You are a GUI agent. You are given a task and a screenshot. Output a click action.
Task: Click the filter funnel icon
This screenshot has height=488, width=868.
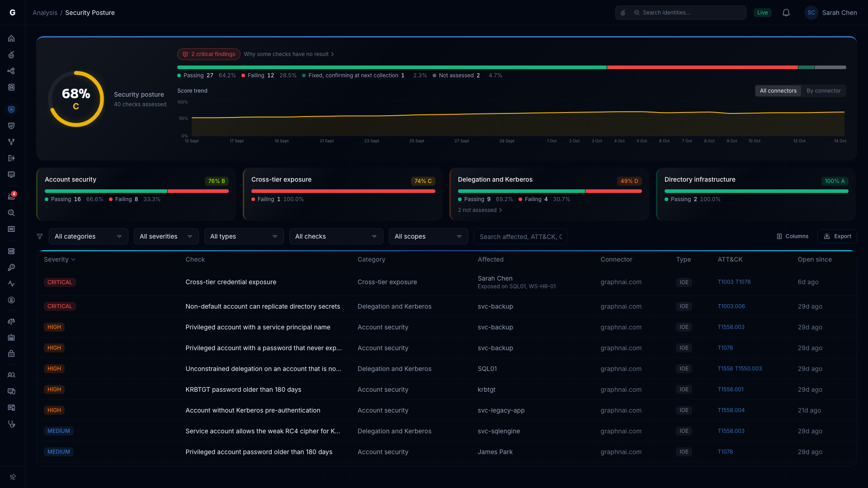[40, 236]
